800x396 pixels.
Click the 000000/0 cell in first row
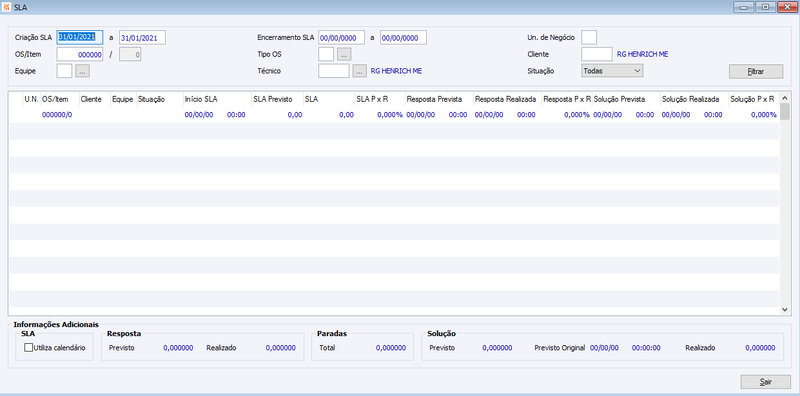tap(57, 115)
